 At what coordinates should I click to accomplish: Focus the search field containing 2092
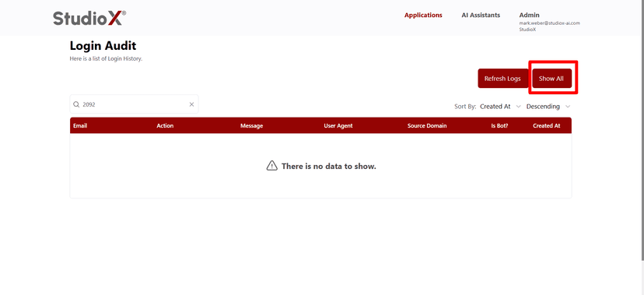point(134,104)
